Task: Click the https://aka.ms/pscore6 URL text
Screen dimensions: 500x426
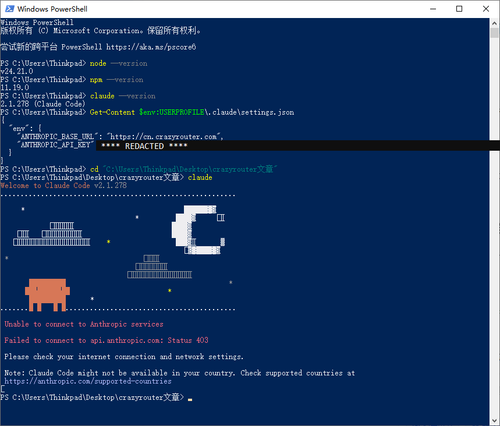Action: (x=151, y=47)
